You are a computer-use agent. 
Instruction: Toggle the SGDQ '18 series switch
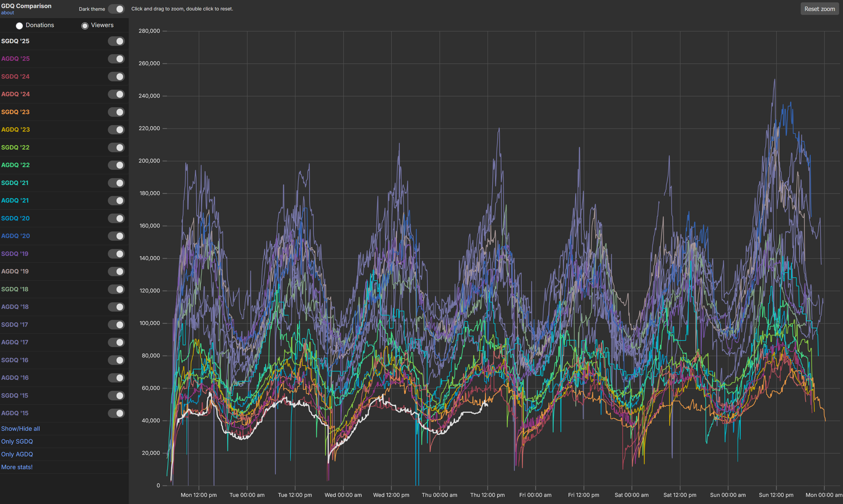(116, 289)
